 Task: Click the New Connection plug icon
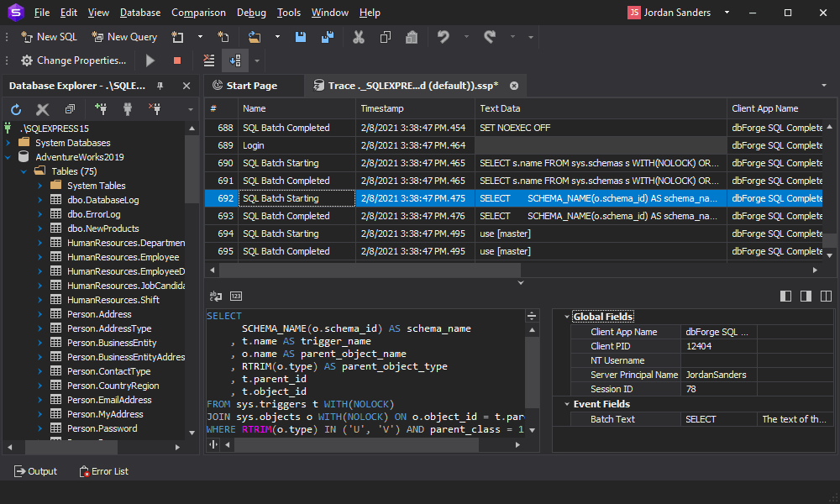click(101, 109)
